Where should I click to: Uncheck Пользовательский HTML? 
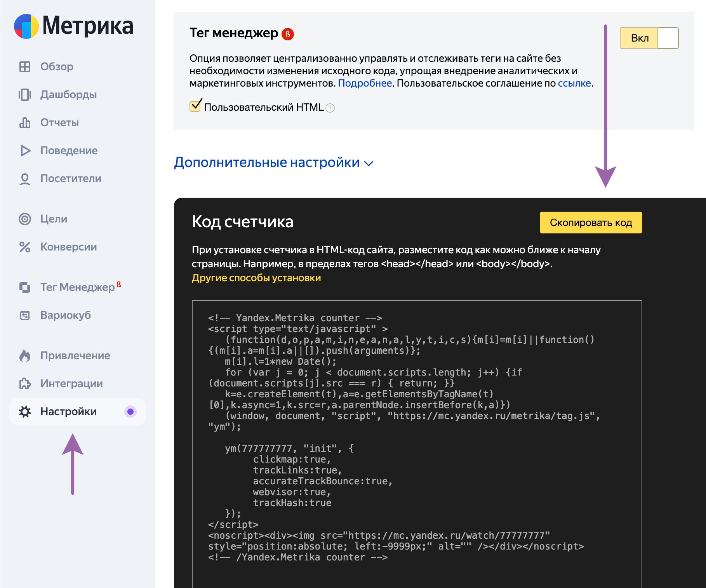coord(195,105)
